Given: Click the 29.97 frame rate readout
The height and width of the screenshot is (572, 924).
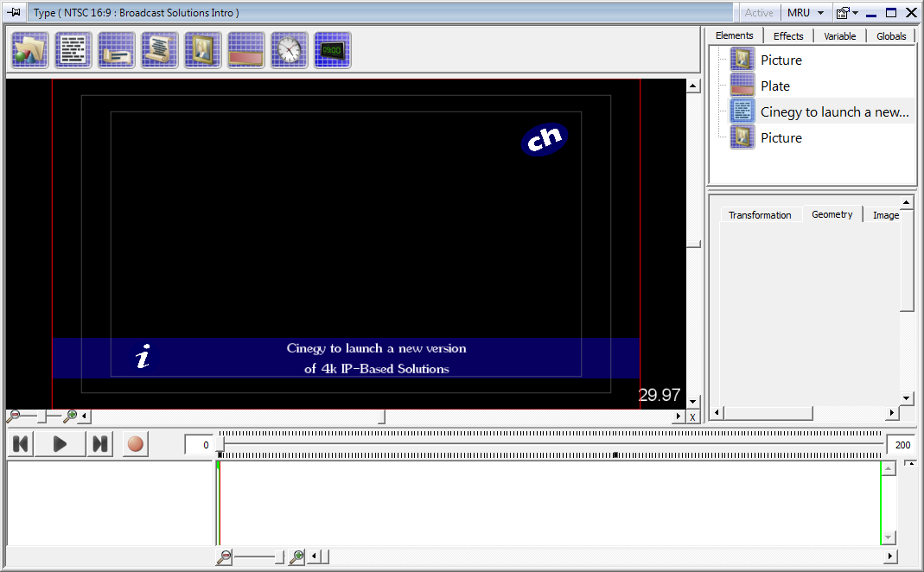Looking at the screenshot, I should point(660,395).
